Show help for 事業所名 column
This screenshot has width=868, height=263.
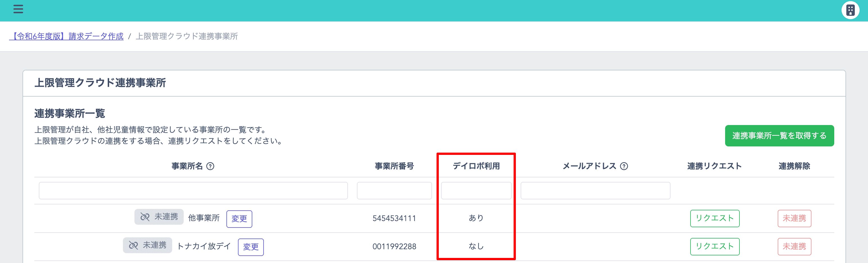[210, 166]
